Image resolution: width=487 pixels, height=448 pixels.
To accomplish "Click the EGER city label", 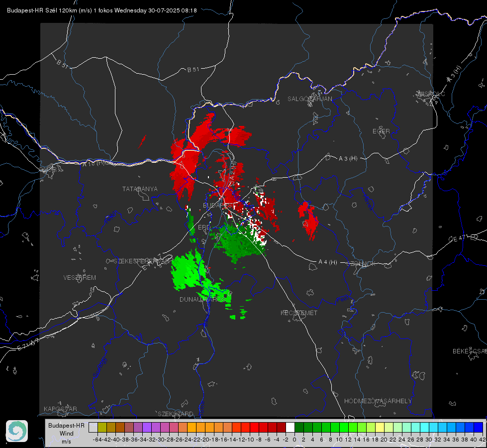I will click(x=381, y=131).
